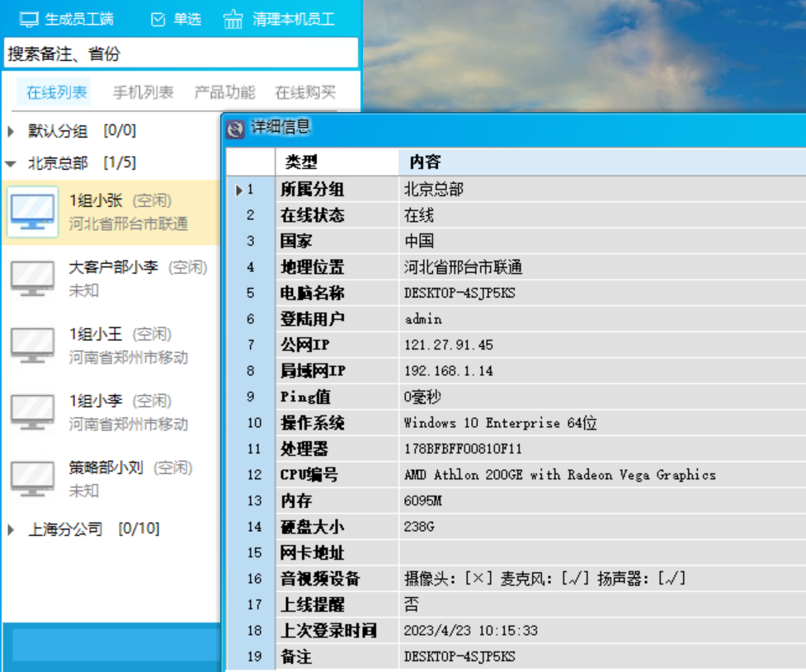
Task: Click the 策略部小刘 monitor icon
Action: [33, 479]
